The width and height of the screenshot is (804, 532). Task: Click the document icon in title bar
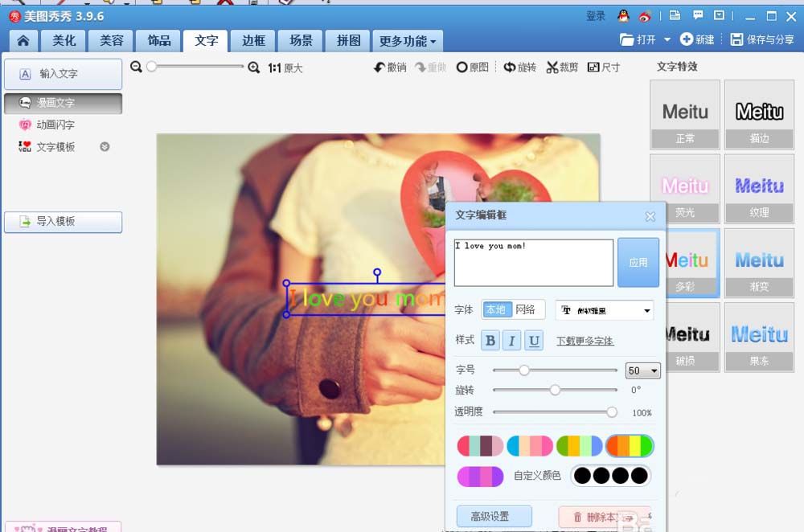tap(675, 15)
